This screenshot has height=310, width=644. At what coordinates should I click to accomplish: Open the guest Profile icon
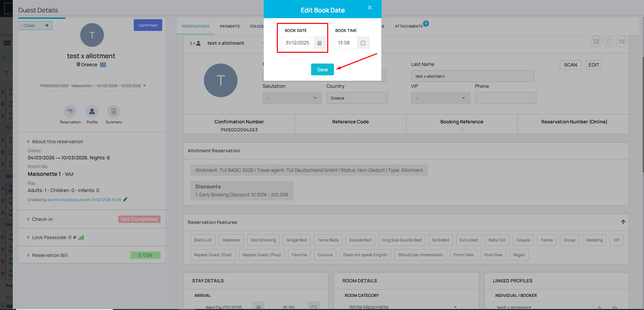92,111
